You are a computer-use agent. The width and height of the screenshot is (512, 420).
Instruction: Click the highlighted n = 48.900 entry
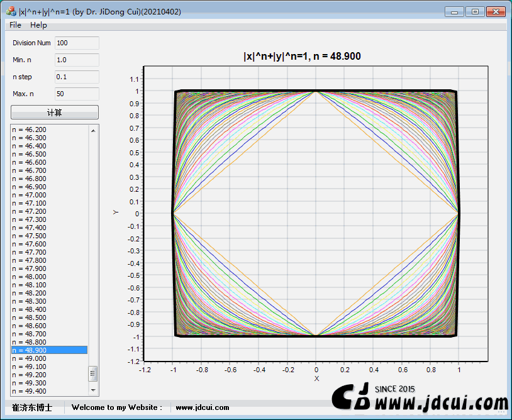49,350
